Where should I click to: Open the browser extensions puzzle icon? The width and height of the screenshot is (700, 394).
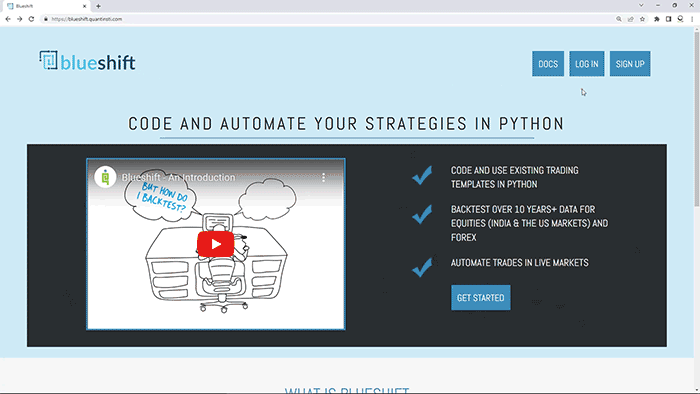pyautogui.click(x=657, y=19)
